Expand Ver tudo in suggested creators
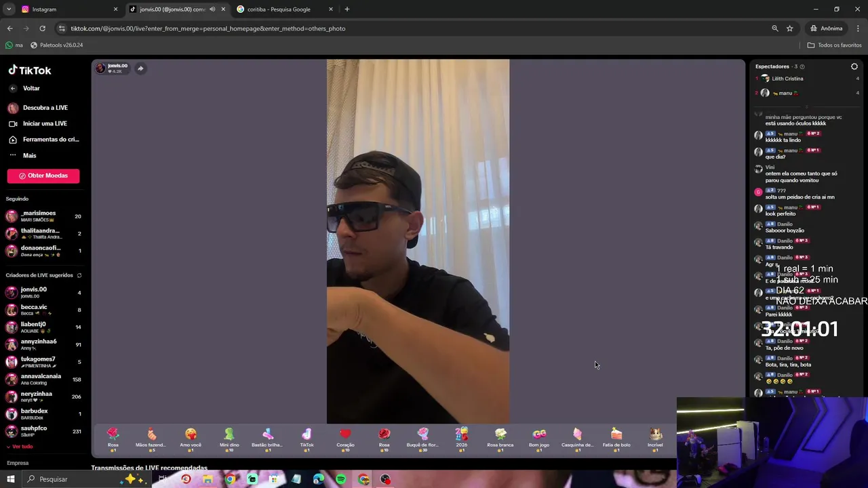Viewport: 868px width, 488px height. click(x=20, y=447)
